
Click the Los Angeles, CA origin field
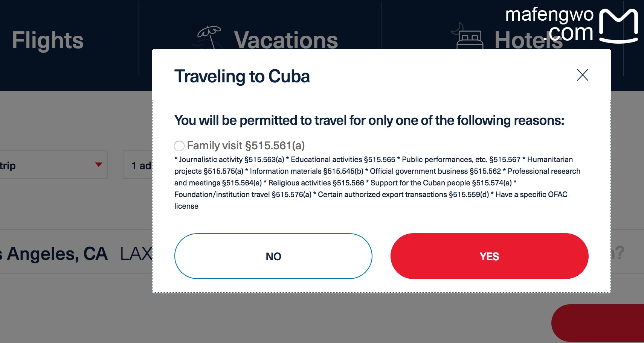56,254
